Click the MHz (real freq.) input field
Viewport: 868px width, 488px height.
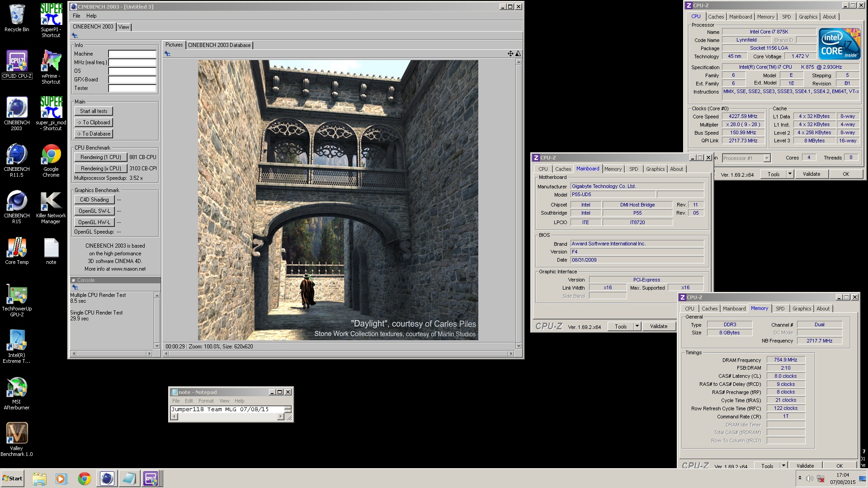132,62
